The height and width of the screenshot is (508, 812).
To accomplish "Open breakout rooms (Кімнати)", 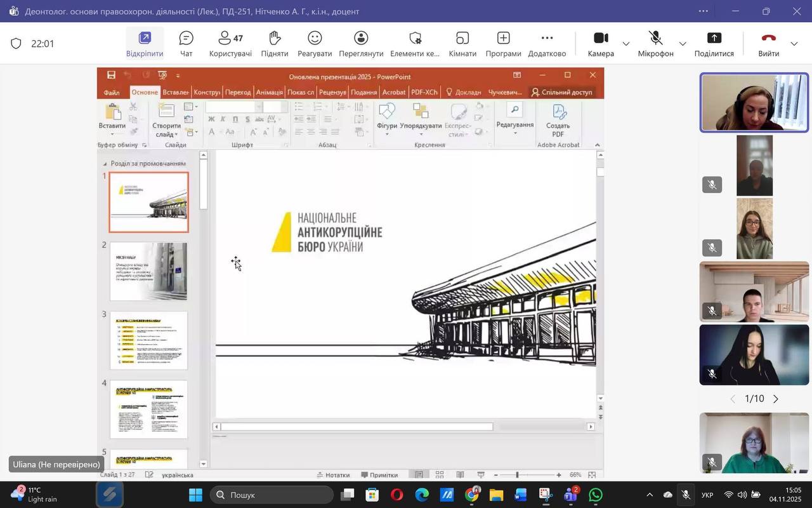I will 462,43.
